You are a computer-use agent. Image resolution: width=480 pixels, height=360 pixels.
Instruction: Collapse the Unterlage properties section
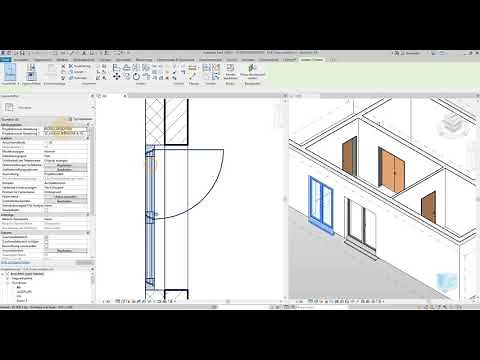88,215
